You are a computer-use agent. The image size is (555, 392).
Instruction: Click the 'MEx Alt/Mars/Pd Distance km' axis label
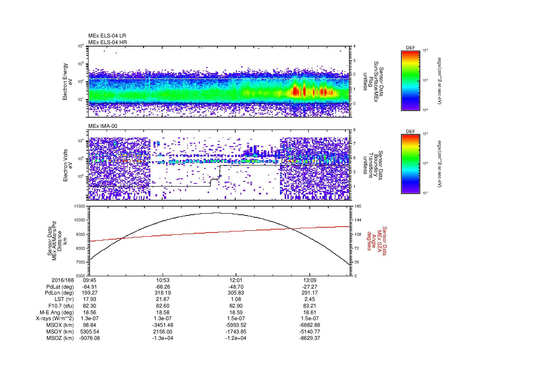(x=57, y=240)
